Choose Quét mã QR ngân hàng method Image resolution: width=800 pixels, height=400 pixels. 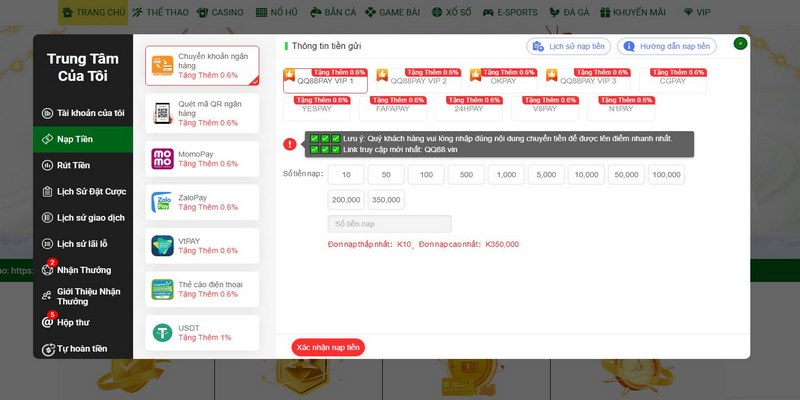coord(202,113)
